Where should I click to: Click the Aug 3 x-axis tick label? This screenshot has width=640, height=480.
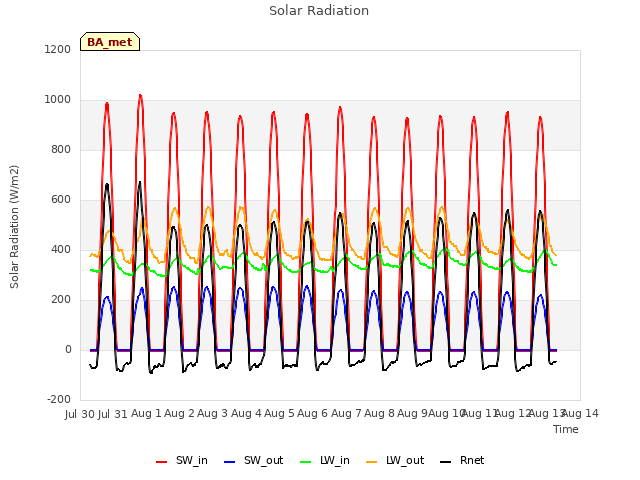coord(213,414)
